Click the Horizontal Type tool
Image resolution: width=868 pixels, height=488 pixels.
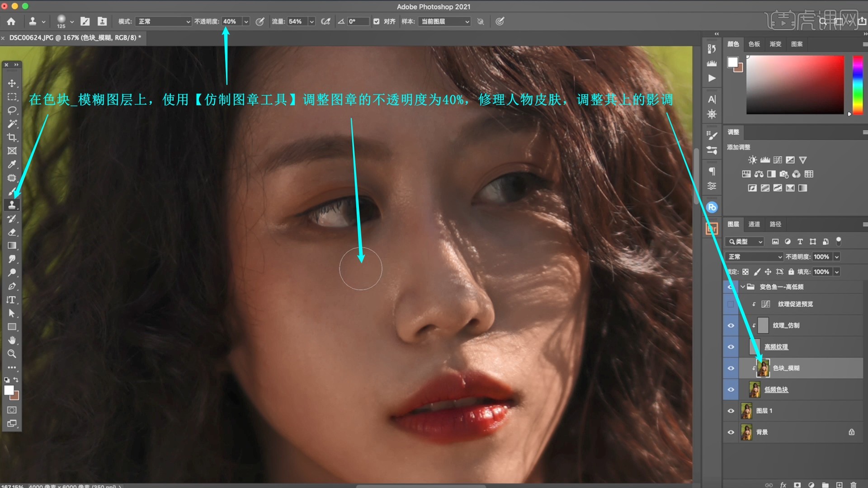pyautogui.click(x=12, y=300)
